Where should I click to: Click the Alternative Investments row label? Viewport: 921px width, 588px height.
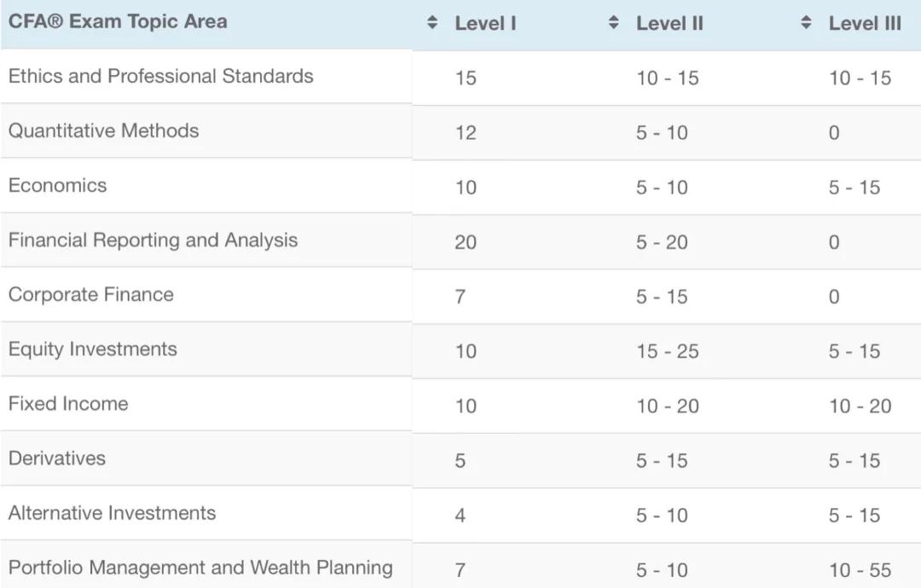pos(112,513)
